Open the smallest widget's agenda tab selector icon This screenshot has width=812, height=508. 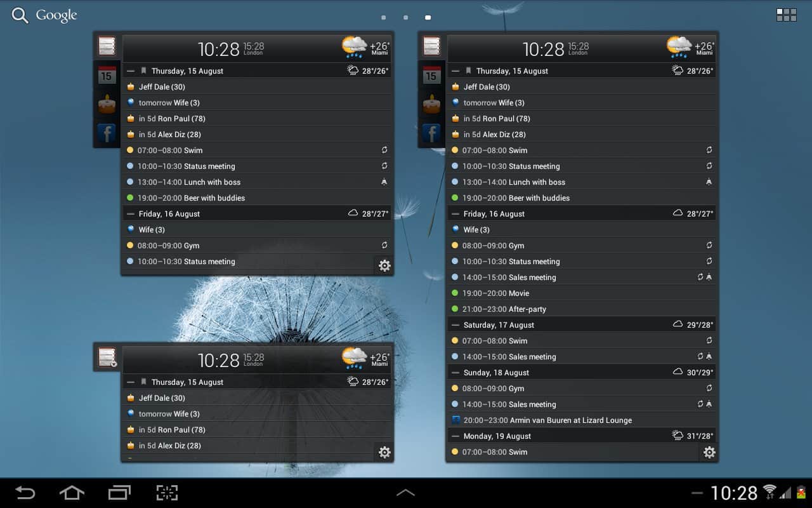click(x=107, y=358)
